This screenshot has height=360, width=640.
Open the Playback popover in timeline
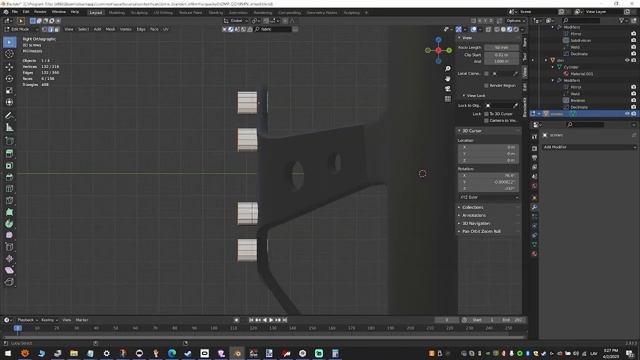(27, 320)
